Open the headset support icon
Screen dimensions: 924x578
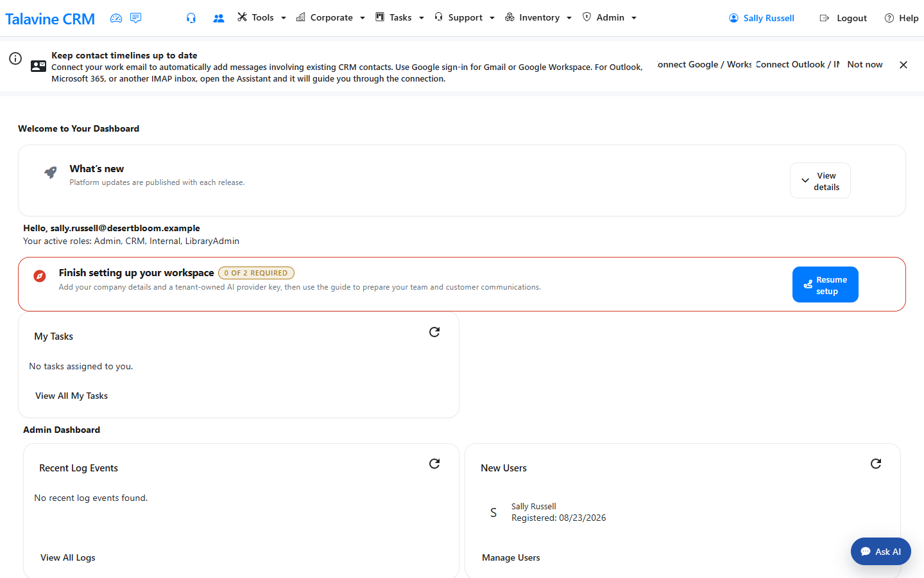click(191, 18)
